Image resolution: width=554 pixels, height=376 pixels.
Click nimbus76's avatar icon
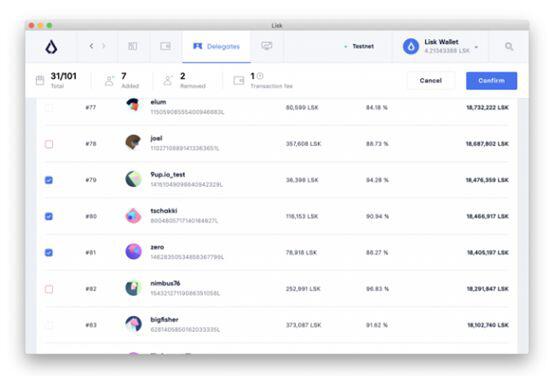point(133,288)
